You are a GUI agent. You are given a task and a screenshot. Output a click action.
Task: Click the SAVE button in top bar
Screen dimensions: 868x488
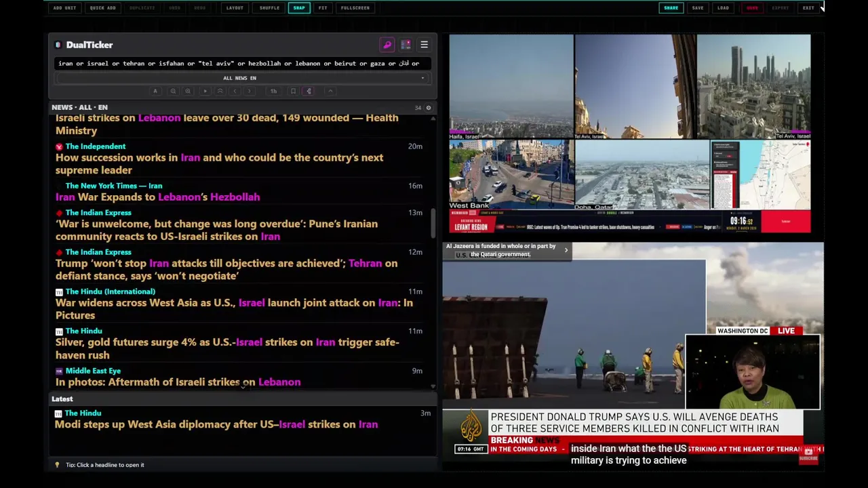(698, 8)
